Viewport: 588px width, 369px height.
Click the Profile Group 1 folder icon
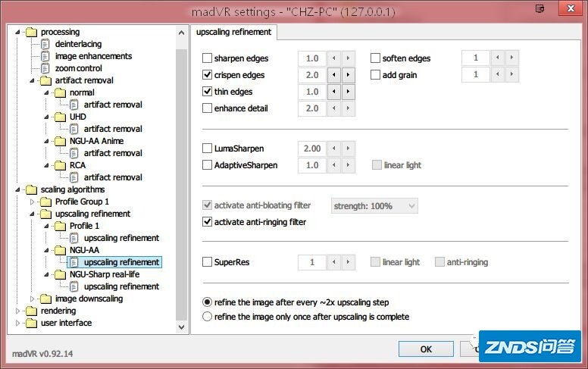click(45, 202)
